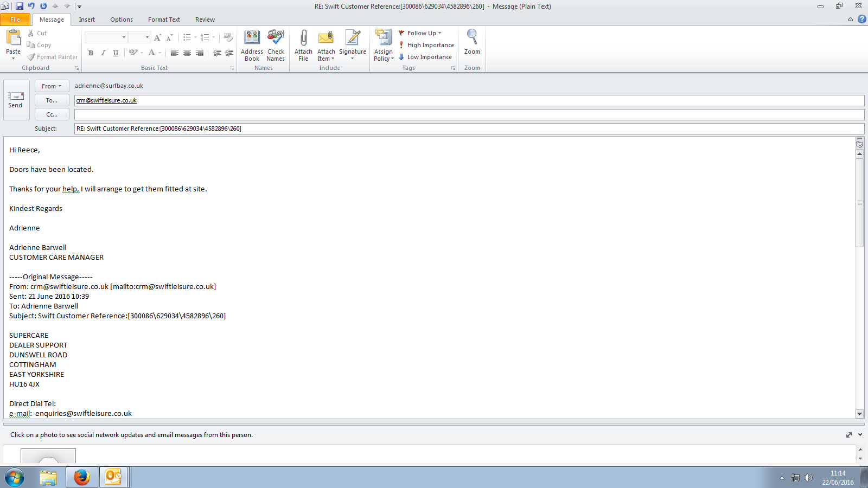Open the Tags dialog launcher
The image size is (868, 488).
(x=453, y=68)
